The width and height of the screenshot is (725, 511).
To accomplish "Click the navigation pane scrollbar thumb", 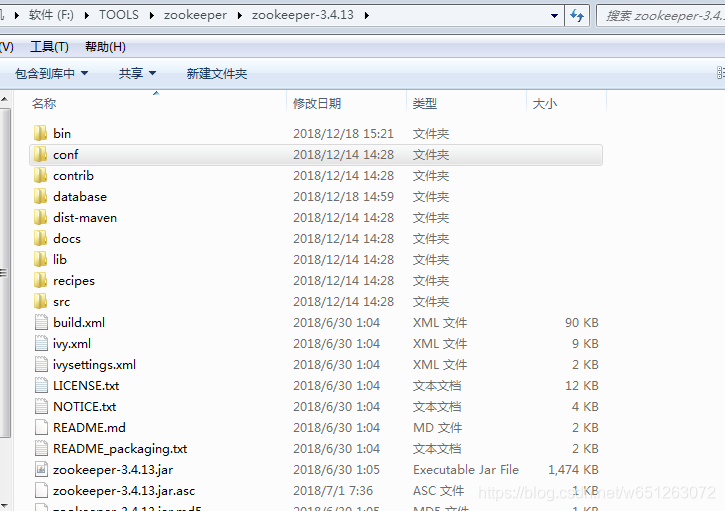I will click(4, 272).
